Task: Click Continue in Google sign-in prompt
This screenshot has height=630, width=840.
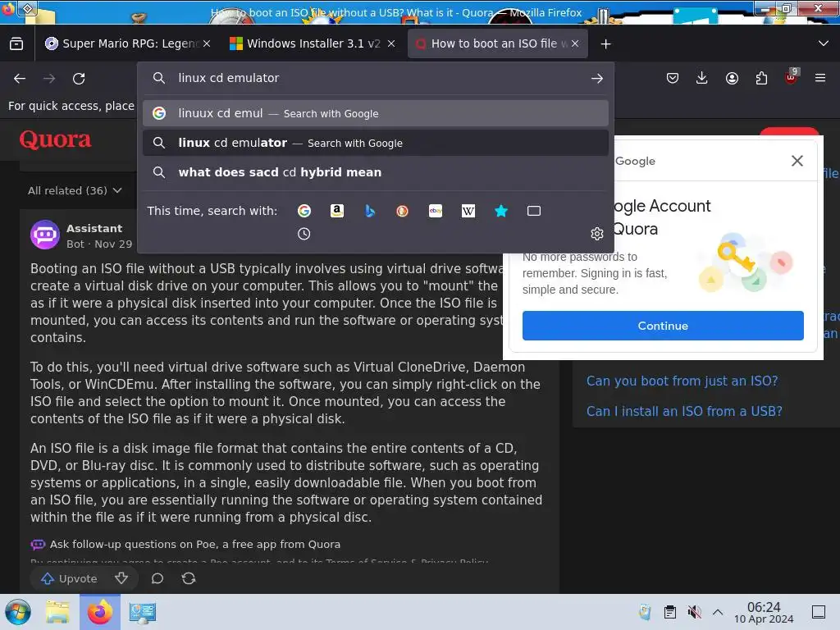Action: [x=663, y=326]
